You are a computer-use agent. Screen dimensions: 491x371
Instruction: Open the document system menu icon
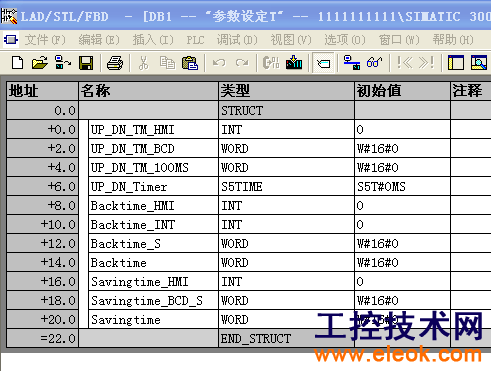10,40
